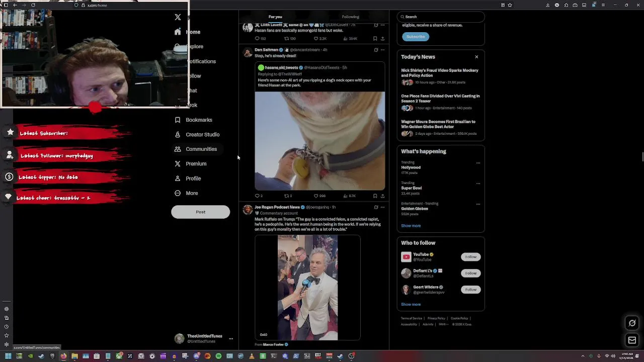Open options for Hollywood trend
The height and width of the screenshot is (362, 644).
[478, 163]
